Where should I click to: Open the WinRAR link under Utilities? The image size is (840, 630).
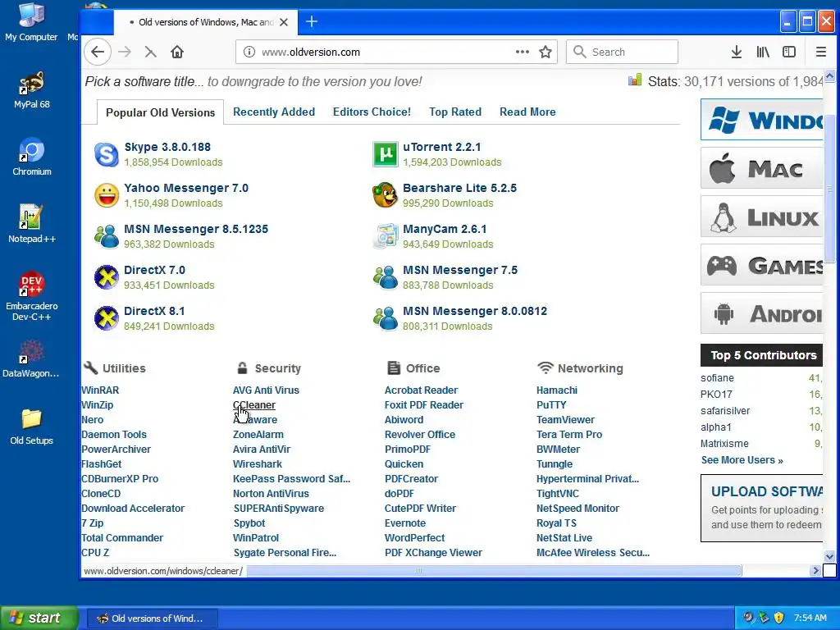[x=100, y=390]
